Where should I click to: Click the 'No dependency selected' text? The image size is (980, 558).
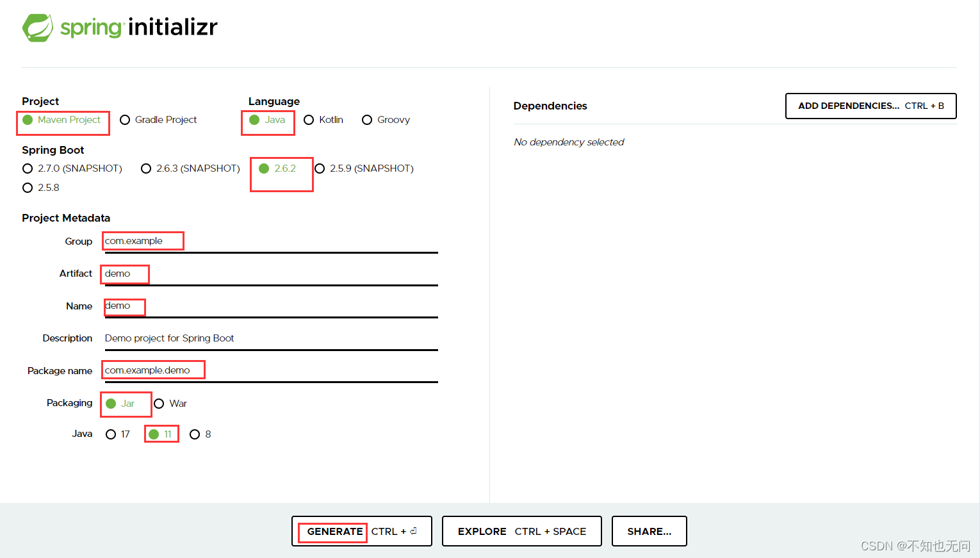[569, 142]
